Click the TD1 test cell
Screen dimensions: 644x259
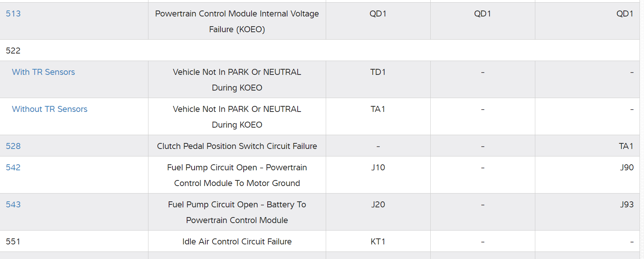point(378,72)
